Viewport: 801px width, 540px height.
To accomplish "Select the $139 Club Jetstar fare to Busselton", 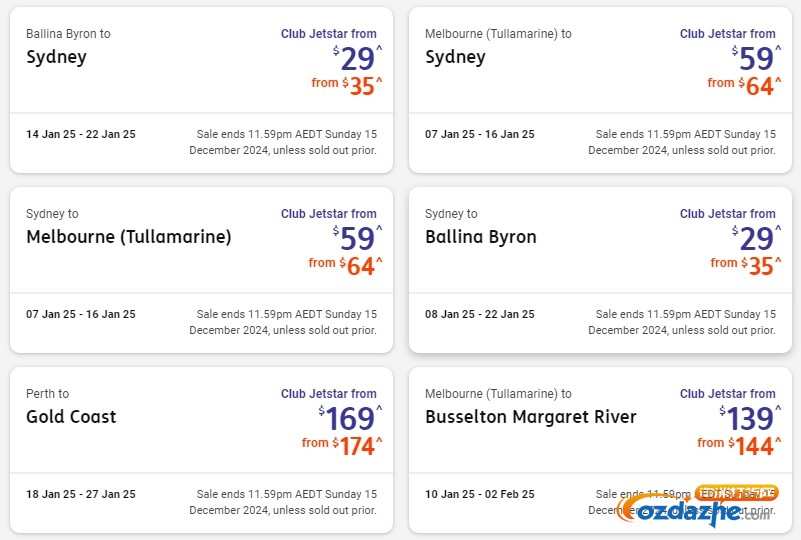I will coord(750,418).
